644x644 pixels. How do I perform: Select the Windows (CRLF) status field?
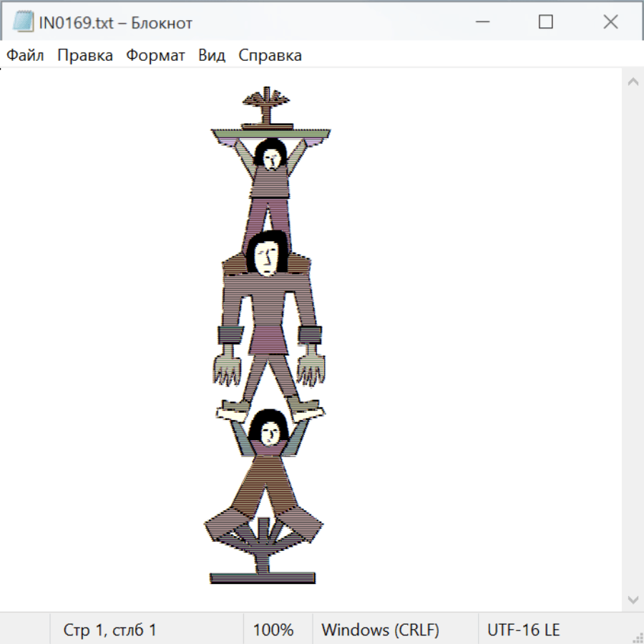pos(380,630)
